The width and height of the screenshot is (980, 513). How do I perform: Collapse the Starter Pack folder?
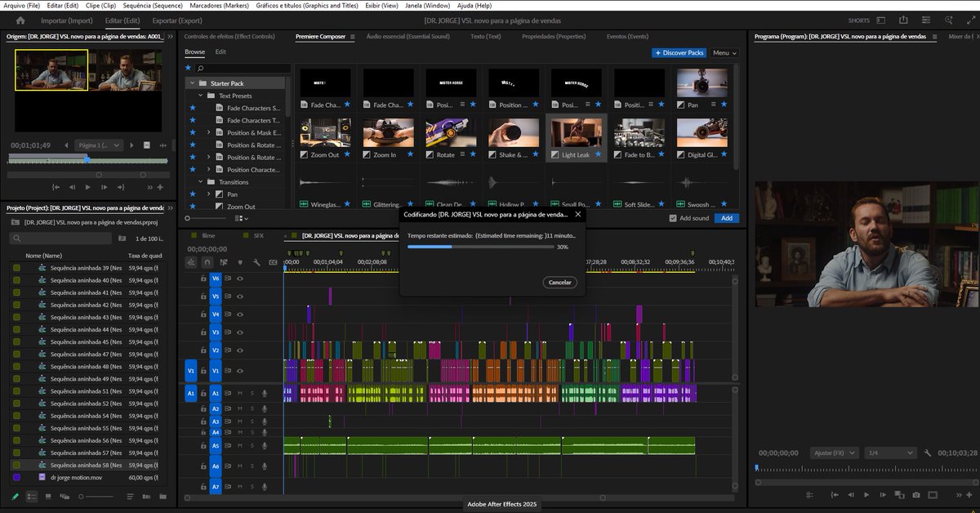pos(193,83)
